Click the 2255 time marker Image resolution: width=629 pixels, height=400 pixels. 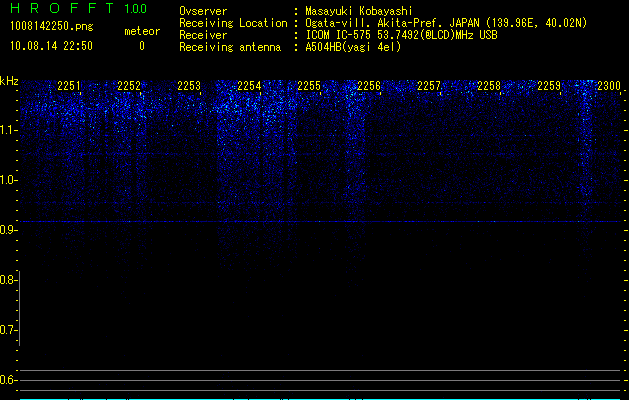coord(309,86)
